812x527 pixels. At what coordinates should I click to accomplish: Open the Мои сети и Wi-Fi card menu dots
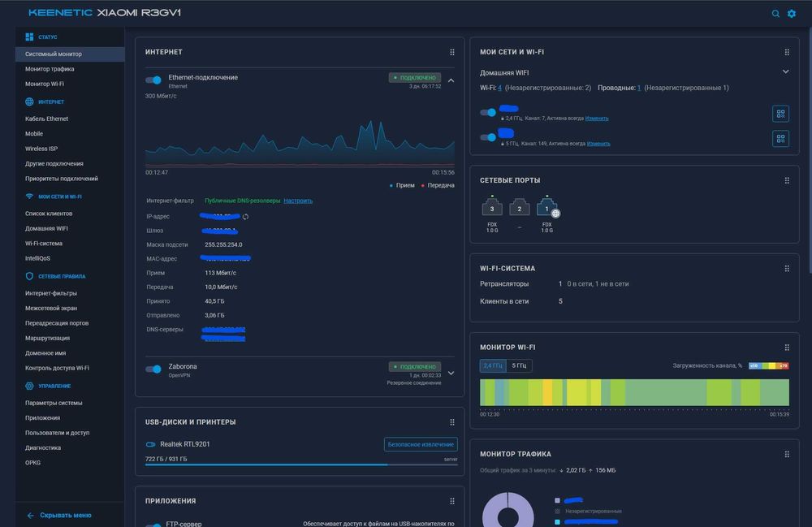pos(787,52)
